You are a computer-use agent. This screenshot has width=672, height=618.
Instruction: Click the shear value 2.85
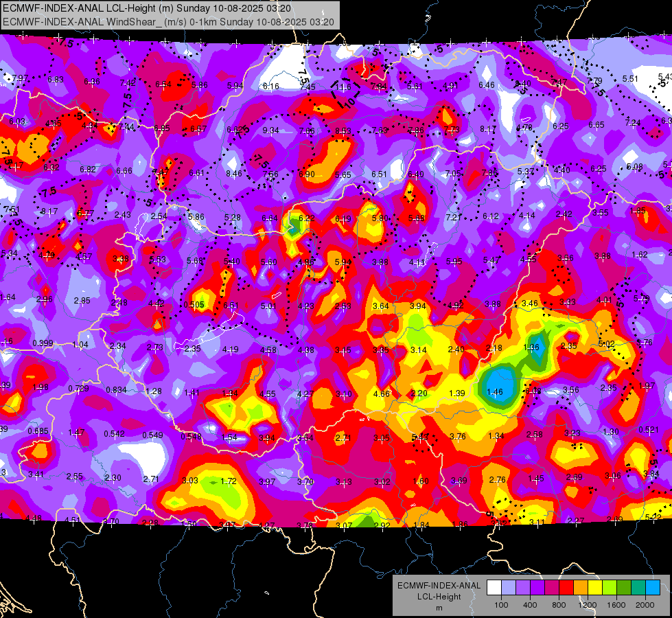(x=82, y=301)
